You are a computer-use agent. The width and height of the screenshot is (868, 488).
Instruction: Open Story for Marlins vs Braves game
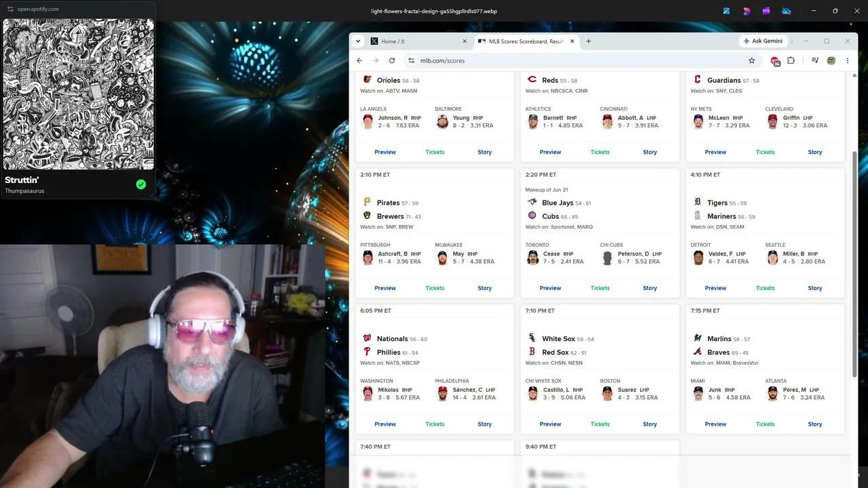[x=815, y=424]
